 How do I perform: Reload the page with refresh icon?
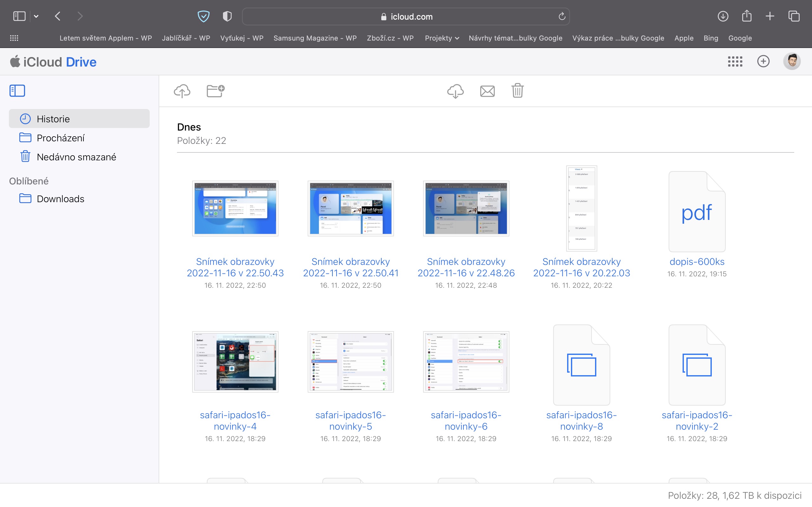[x=562, y=16]
